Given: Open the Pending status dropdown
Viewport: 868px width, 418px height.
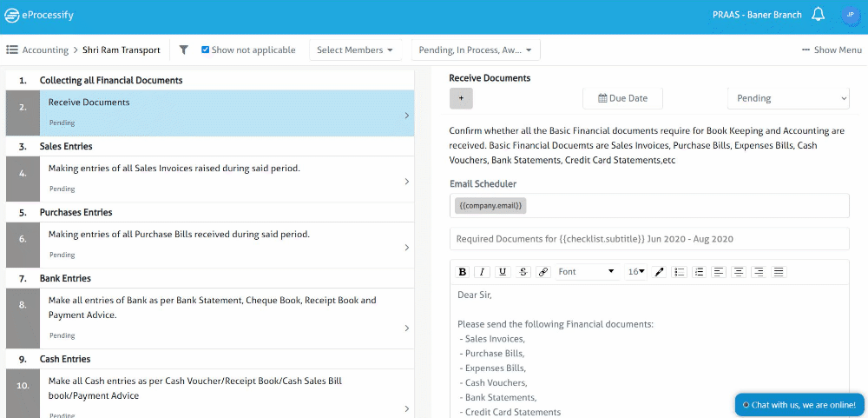Looking at the screenshot, I should (788, 98).
